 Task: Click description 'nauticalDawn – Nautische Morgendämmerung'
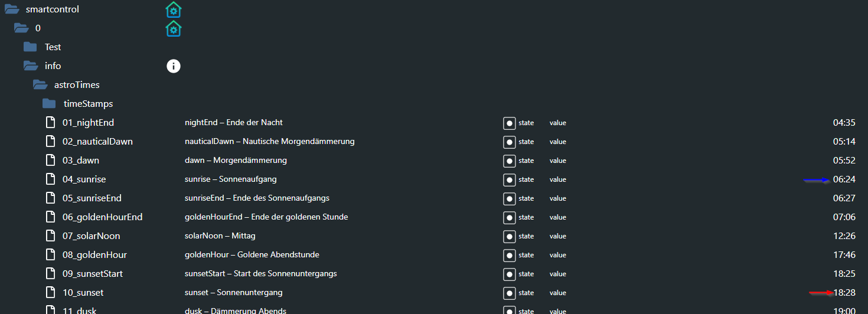tap(270, 142)
